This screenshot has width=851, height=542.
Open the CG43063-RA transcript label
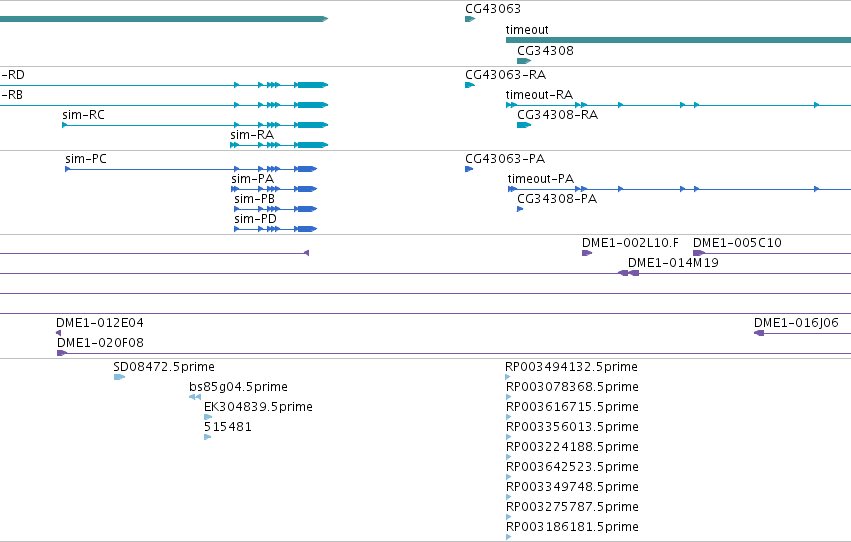pyautogui.click(x=505, y=74)
